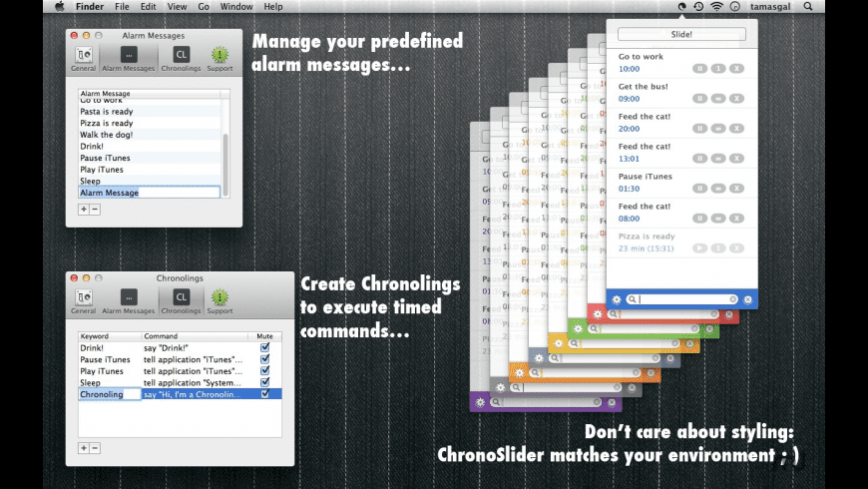Remove alarm message with minus button
Viewport: 868px width, 489px height.
click(95, 210)
